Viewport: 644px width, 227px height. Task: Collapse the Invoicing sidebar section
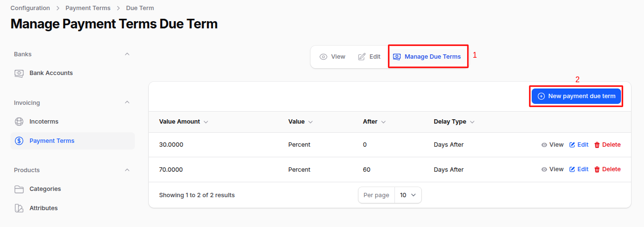point(127,102)
